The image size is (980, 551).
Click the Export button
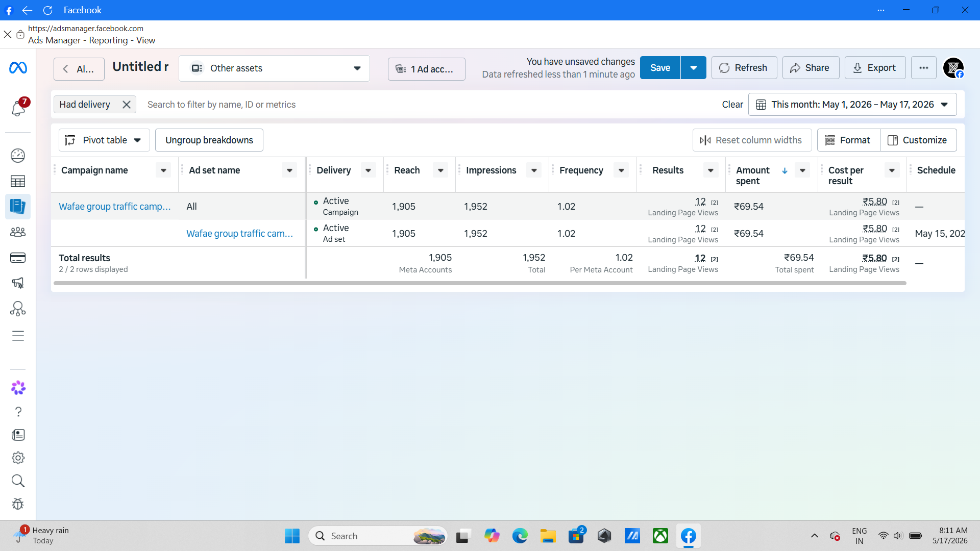(x=875, y=68)
